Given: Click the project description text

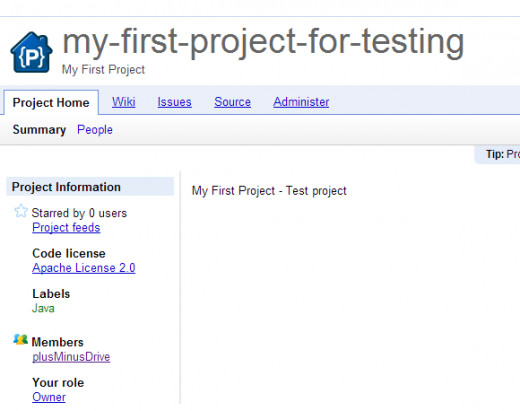Looking at the screenshot, I should [x=269, y=191].
